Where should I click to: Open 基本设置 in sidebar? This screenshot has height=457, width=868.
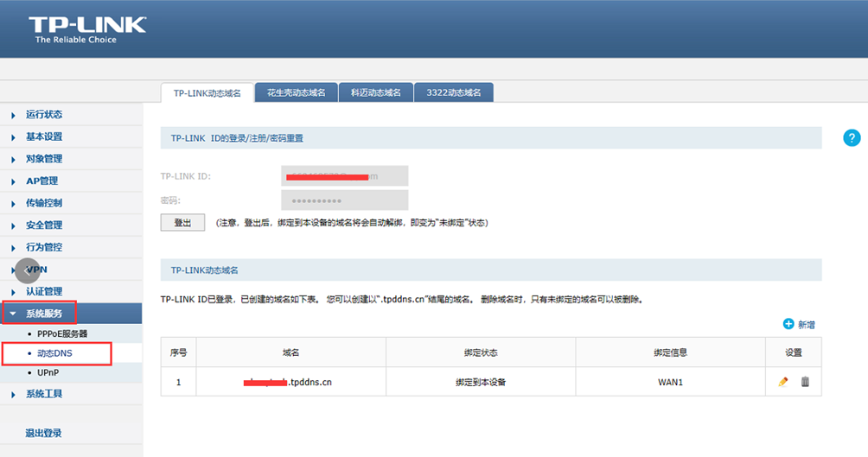44,136
